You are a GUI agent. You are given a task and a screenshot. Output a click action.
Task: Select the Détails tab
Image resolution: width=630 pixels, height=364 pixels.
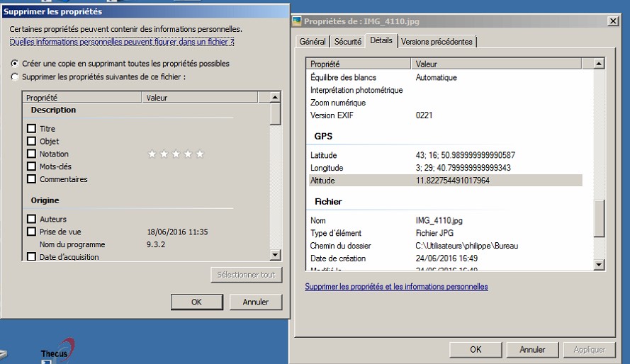click(x=381, y=40)
